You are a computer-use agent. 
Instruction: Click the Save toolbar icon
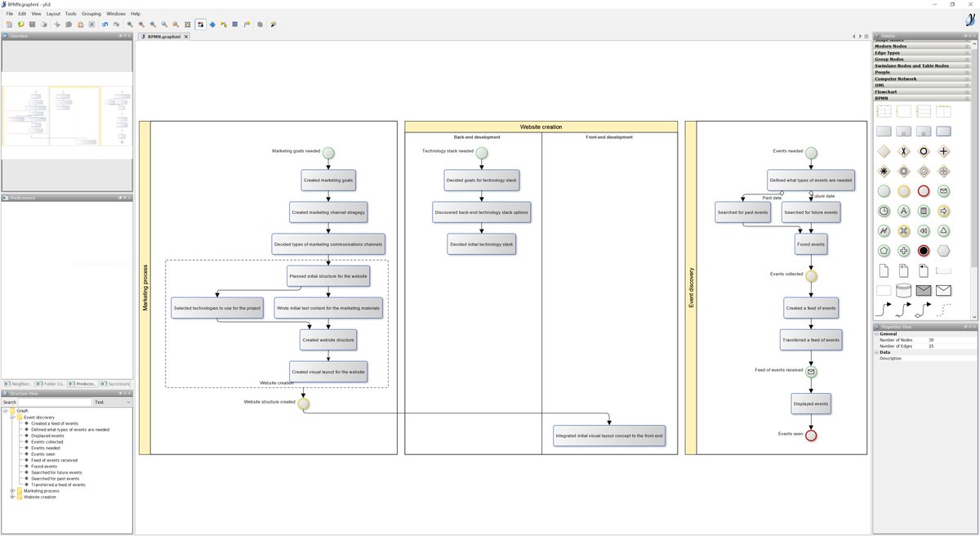33,25
